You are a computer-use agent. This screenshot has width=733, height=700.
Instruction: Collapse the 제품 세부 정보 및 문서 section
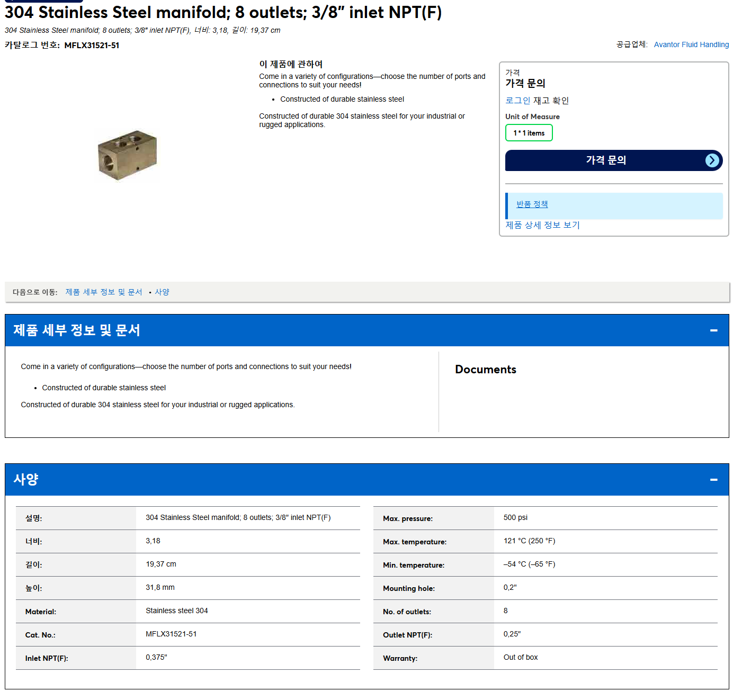713,330
